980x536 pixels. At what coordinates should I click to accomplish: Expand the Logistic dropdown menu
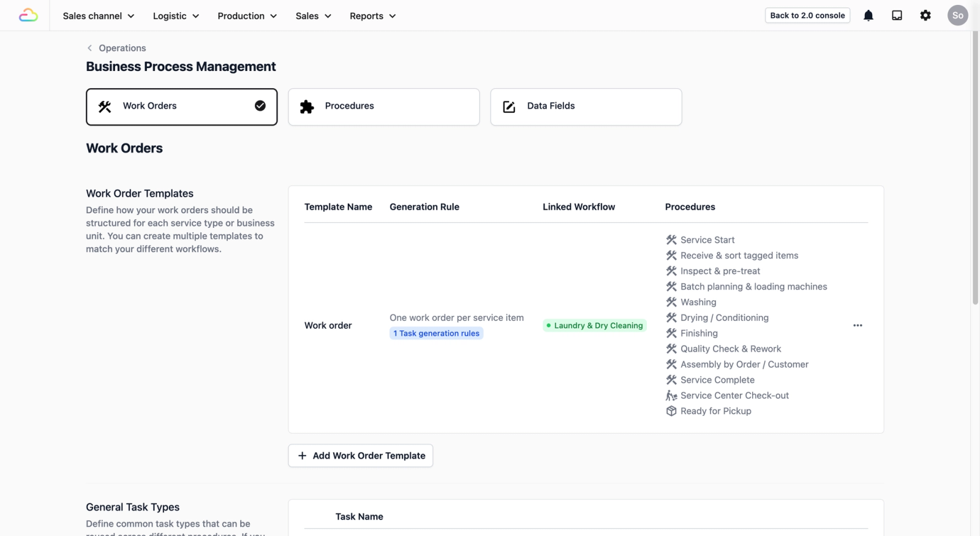tap(176, 16)
